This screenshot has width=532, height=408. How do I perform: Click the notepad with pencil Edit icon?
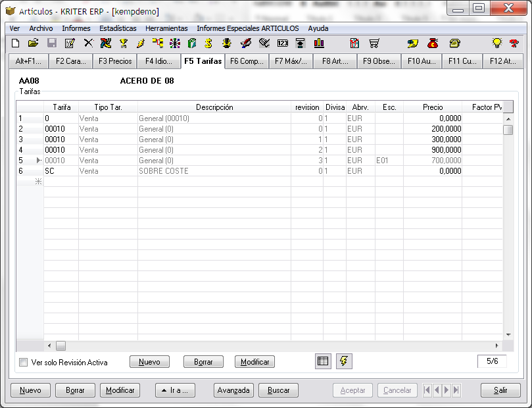[70, 43]
